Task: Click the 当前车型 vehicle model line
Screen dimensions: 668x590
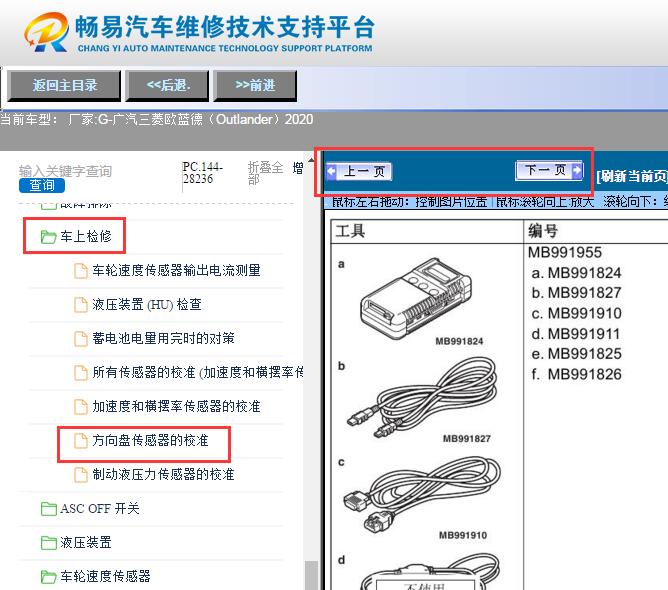Action: pyautogui.click(x=156, y=119)
